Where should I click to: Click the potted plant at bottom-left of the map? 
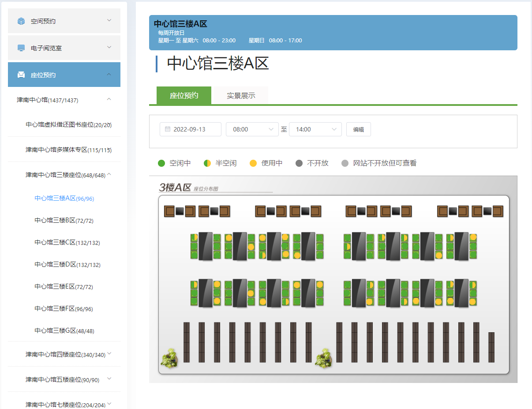point(169,358)
